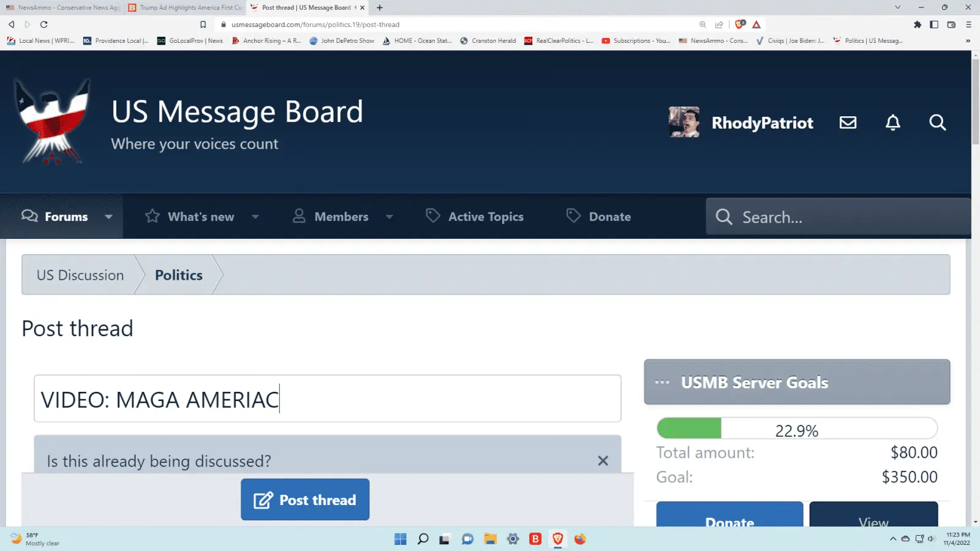Screen dimensions: 980x551
Task: Click the RhodyPatriot avatar image
Action: click(684, 122)
